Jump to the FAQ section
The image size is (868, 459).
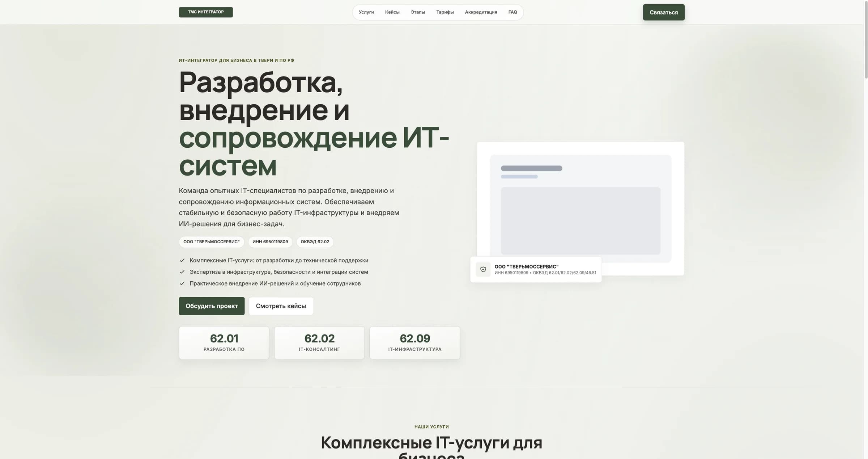pyautogui.click(x=512, y=12)
